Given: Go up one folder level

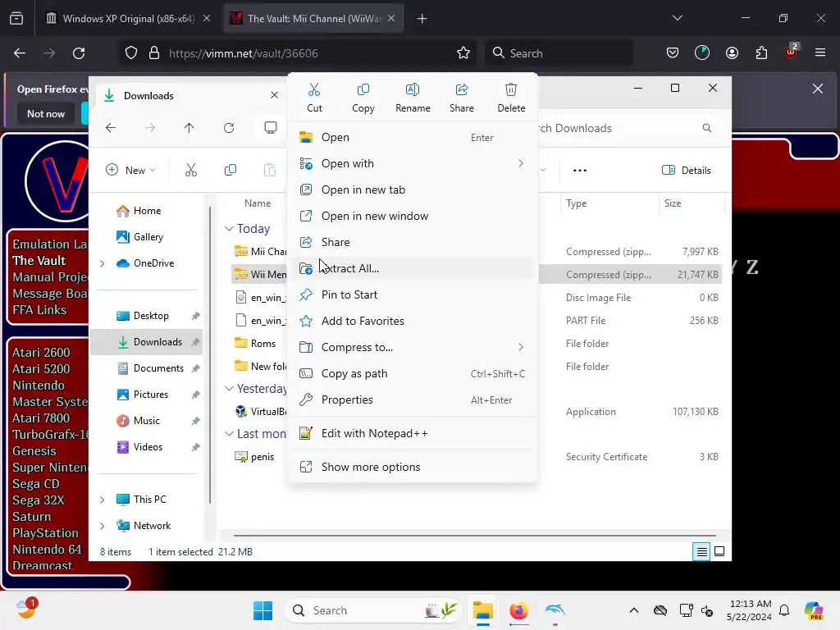Looking at the screenshot, I should pyautogui.click(x=189, y=127).
